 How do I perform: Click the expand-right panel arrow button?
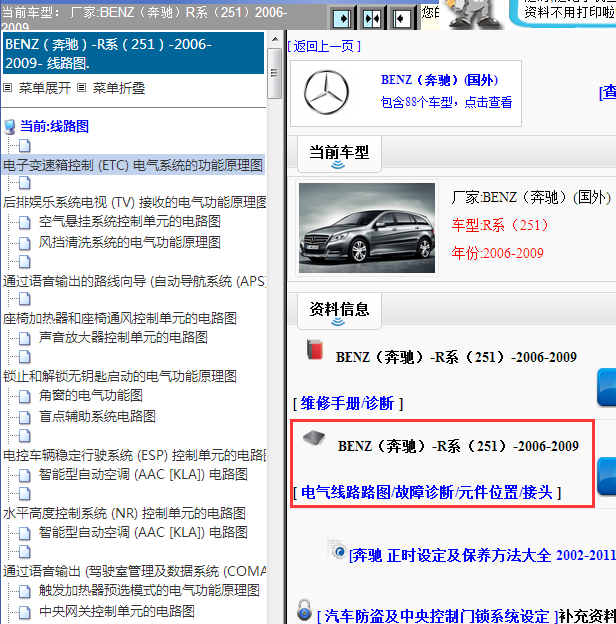tap(341, 18)
